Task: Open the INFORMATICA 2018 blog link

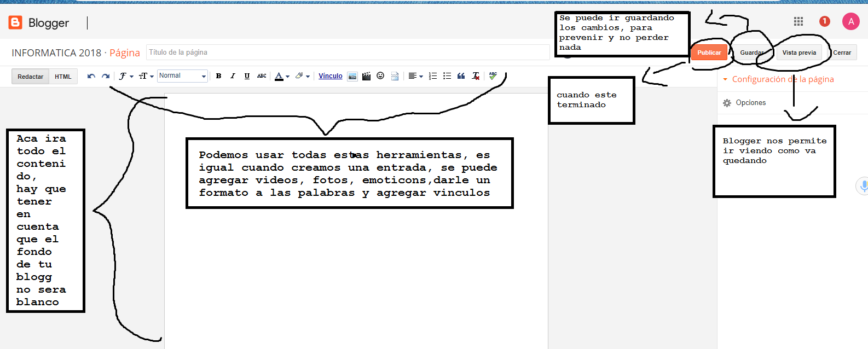Action: pyautogui.click(x=56, y=53)
